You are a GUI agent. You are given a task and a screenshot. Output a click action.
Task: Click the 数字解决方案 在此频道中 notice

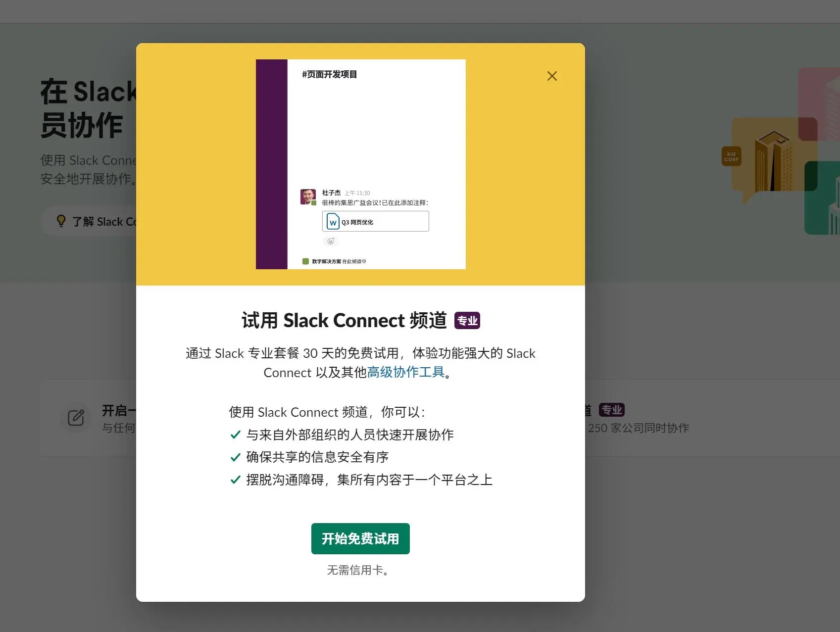339,261
